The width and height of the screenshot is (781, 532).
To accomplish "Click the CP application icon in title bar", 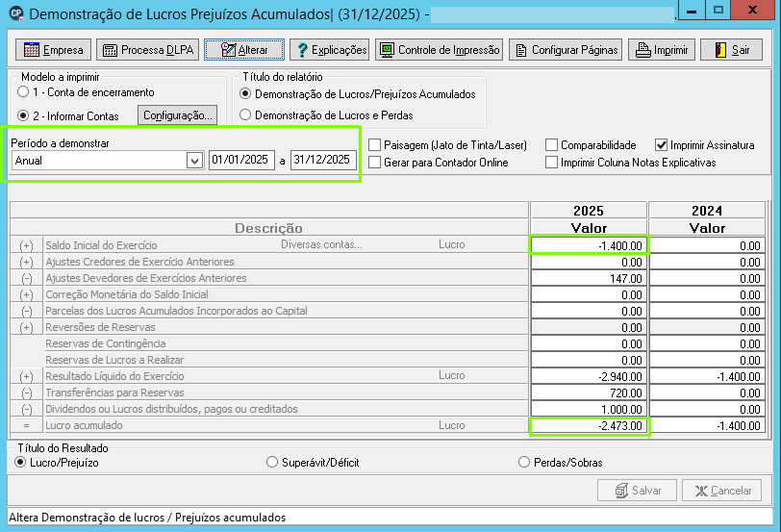I will pyautogui.click(x=16, y=13).
